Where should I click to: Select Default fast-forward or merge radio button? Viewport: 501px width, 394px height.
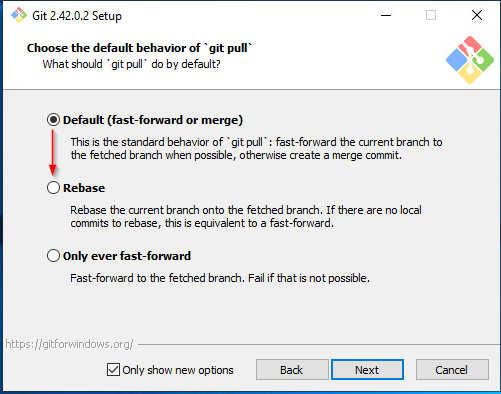(53, 120)
